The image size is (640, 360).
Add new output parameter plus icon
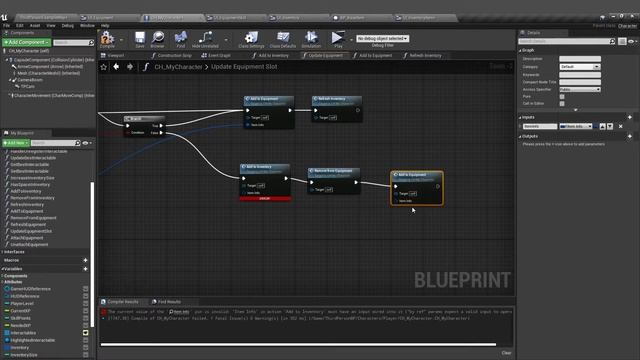click(x=630, y=136)
